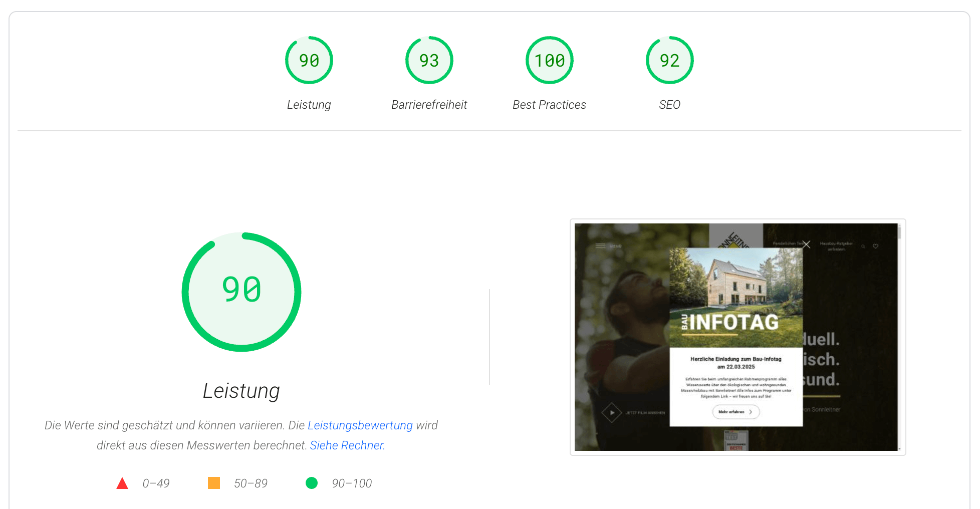Click the large Leistung gauge with 90

(x=241, y=292)
